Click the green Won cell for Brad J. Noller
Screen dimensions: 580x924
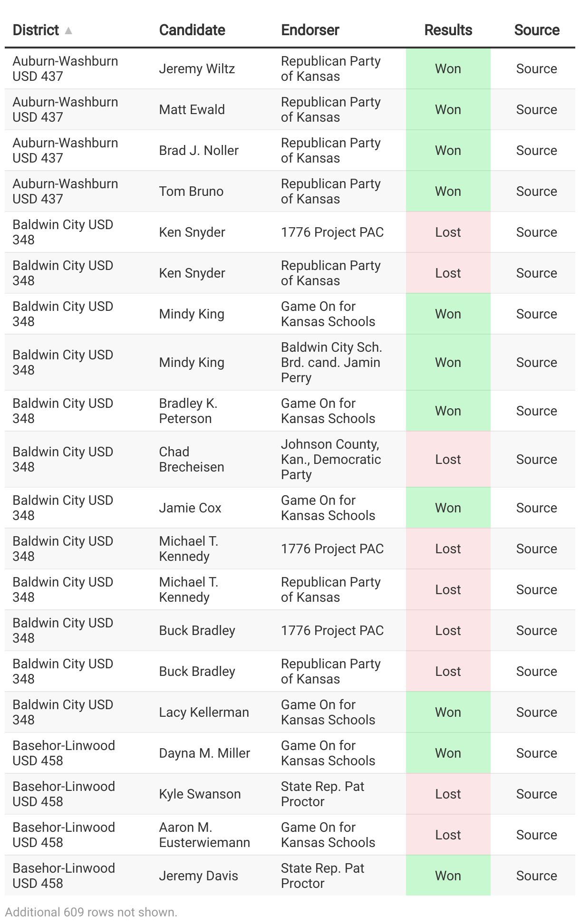tap(448, 150)
